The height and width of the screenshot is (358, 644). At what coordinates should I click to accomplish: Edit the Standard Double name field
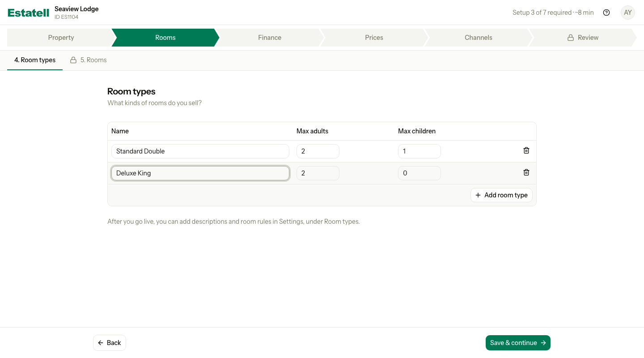200,151
